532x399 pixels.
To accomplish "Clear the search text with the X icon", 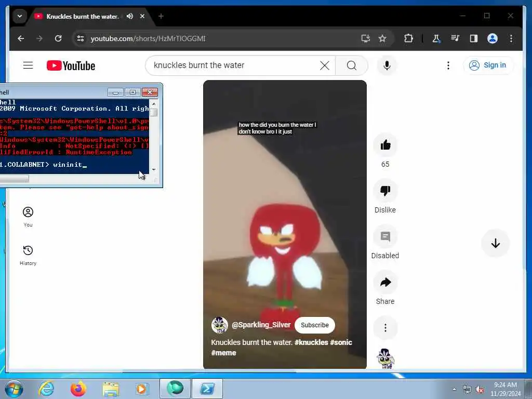I will pyautogui.click(x=324, y=65).
